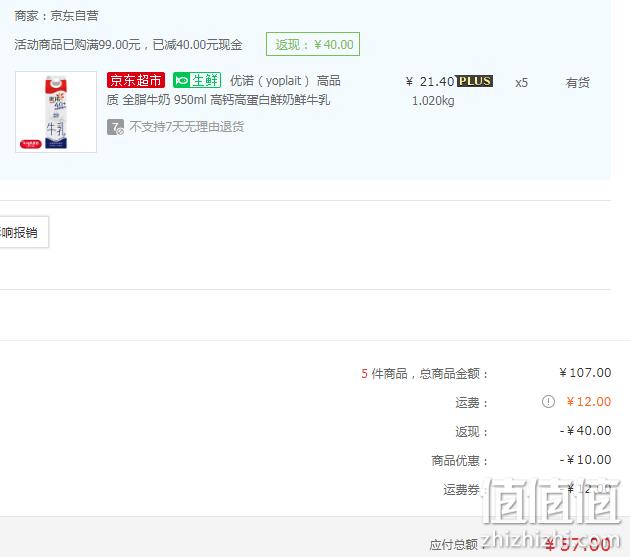630x557 pixels.
Task: Select the promotion text 活动商品已购满99.00元
Action: 78,44
